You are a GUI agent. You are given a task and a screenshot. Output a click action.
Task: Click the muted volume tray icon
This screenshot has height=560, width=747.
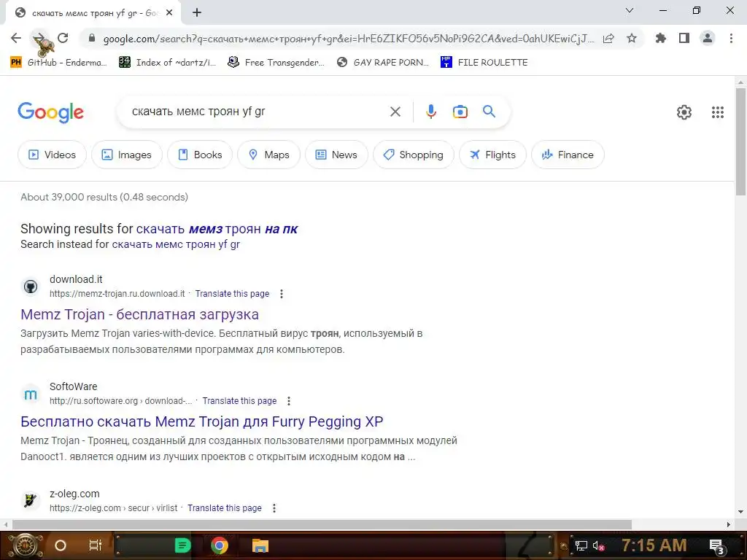[x=598, y=545]
